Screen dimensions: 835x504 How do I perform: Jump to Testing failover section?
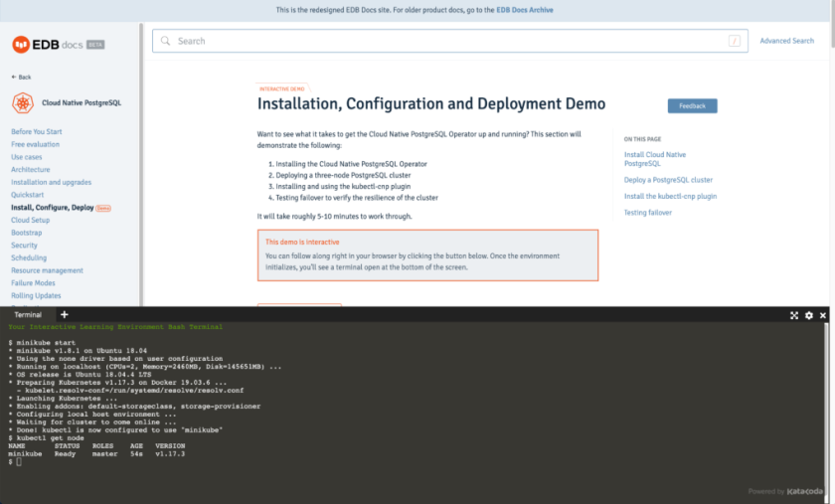point(647,213)
